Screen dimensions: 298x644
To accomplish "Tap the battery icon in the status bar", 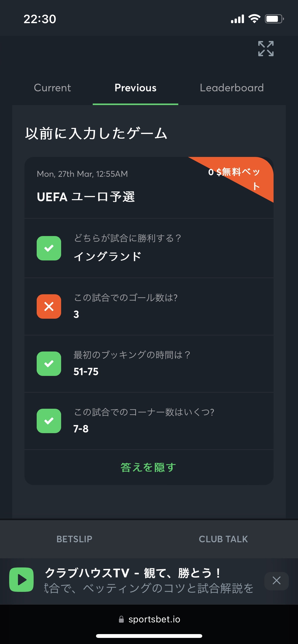I will [x=274, y=19].
